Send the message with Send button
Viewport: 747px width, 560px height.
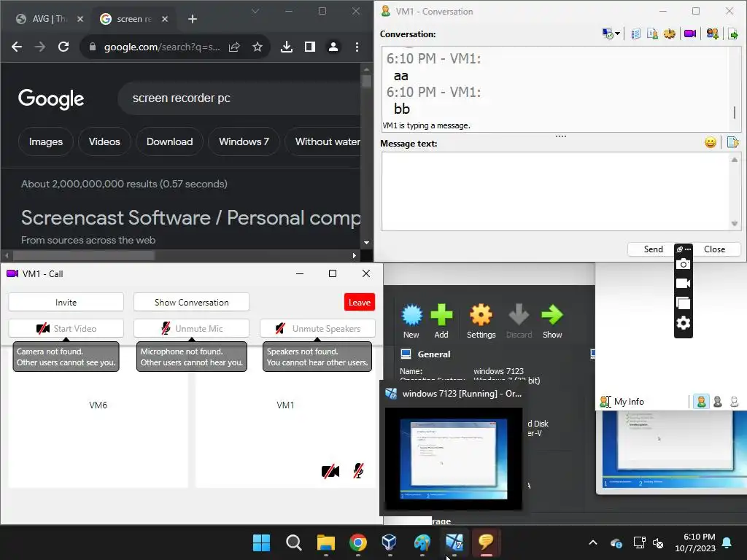pyautogui.click(x=653, y=249)
